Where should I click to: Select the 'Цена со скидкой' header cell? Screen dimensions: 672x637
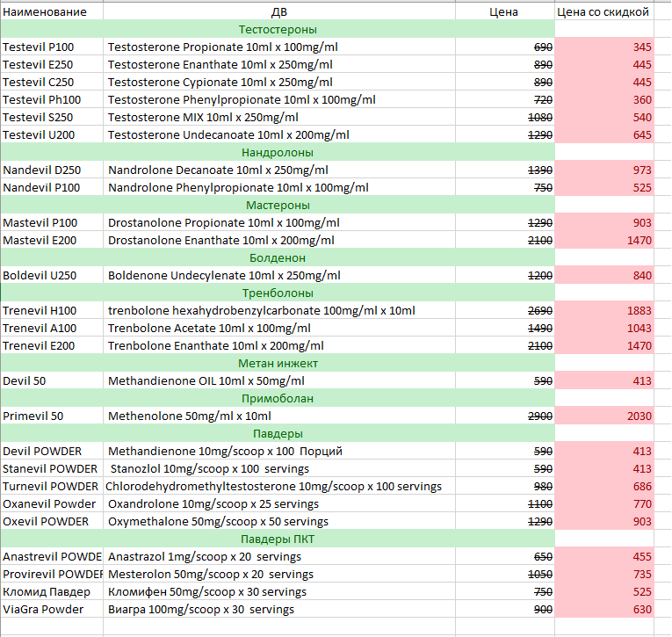(x=603, y=11)
